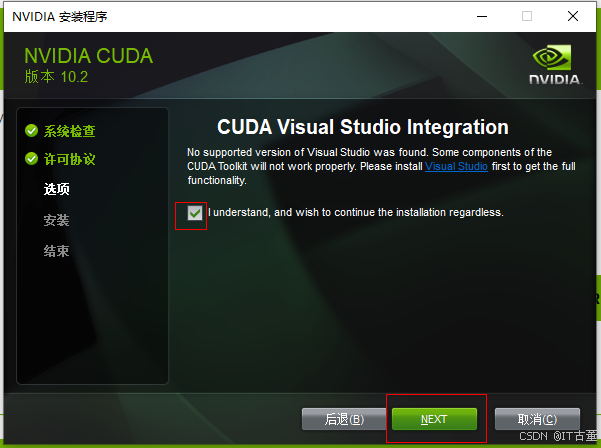Viewport: 601px width, 448px height.
Task: Click the disabled maximize window icon
Action: pos(527,16)
